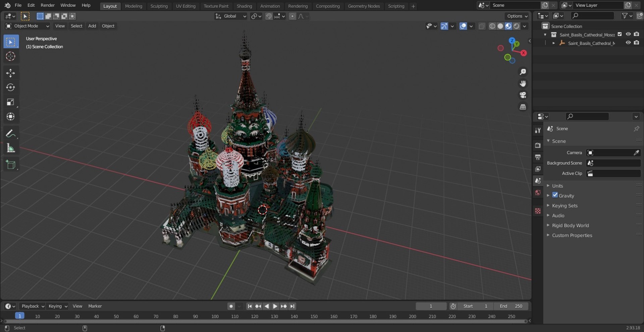Toggle snapping magnet
644x332 pixels.
[x=269, y=16]
